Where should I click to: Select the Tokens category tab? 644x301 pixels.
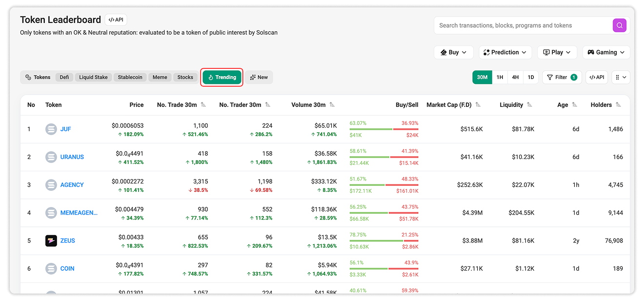click(x=38, y=77)
